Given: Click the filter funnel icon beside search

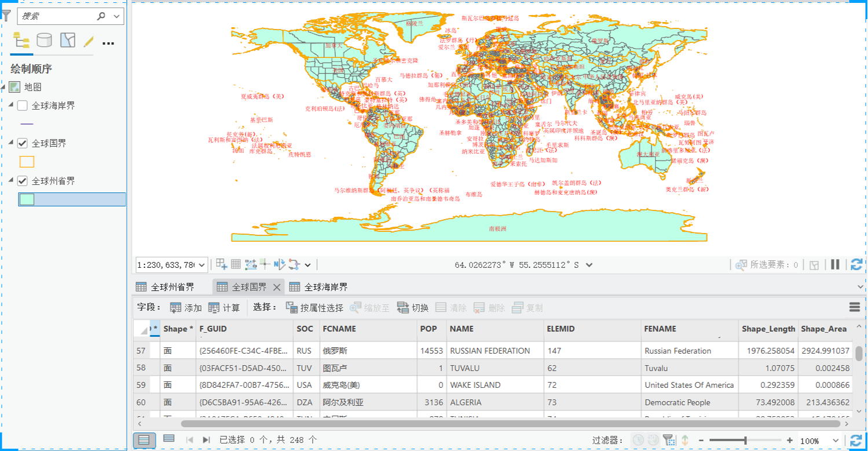Looking at the screenshot, I should click(x=6, y=16).
